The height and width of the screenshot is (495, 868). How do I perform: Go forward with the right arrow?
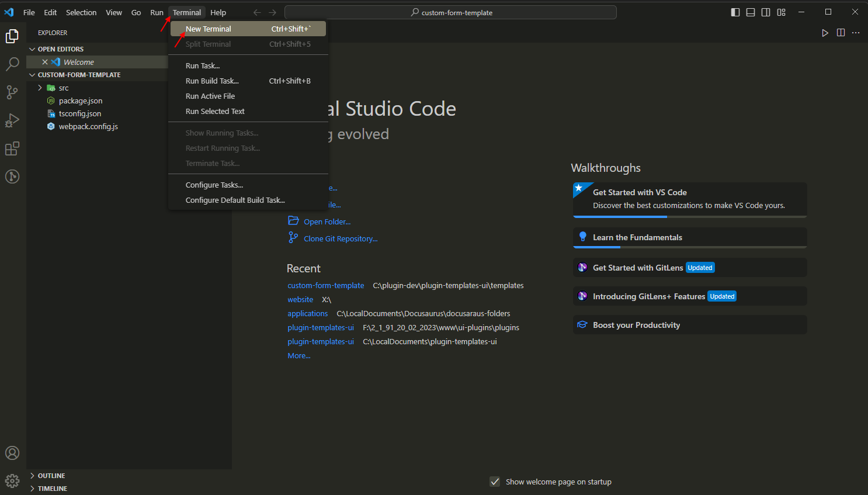[x=273, y=12]
